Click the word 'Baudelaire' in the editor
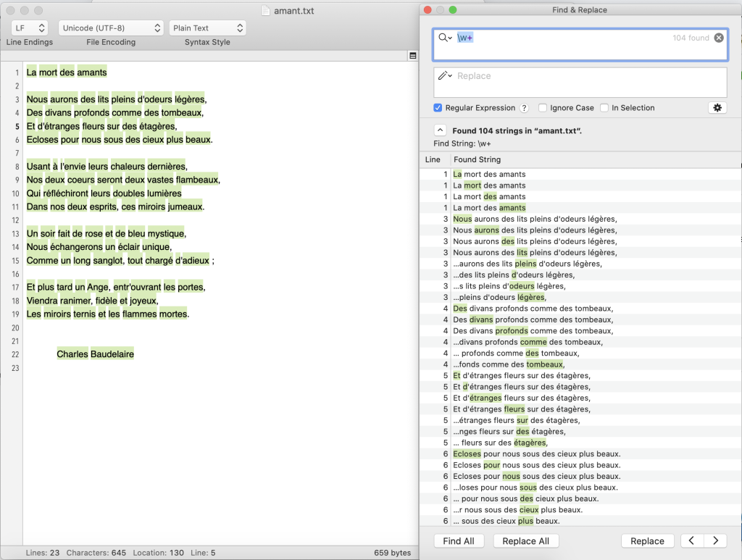The width and height of the screenshot is (742, 560). pos(112,354)
